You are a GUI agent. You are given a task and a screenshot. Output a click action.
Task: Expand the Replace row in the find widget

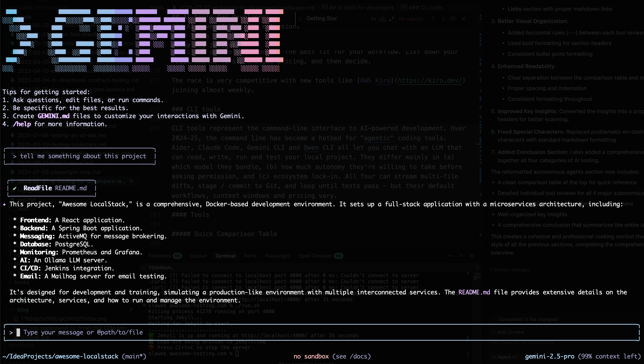pyautogui.click(x=300, y=19)
